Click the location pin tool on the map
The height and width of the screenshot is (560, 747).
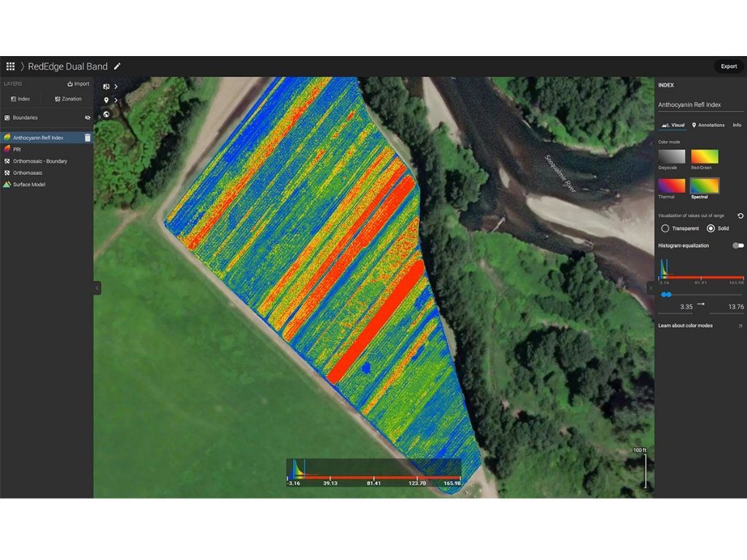point(106,98)
